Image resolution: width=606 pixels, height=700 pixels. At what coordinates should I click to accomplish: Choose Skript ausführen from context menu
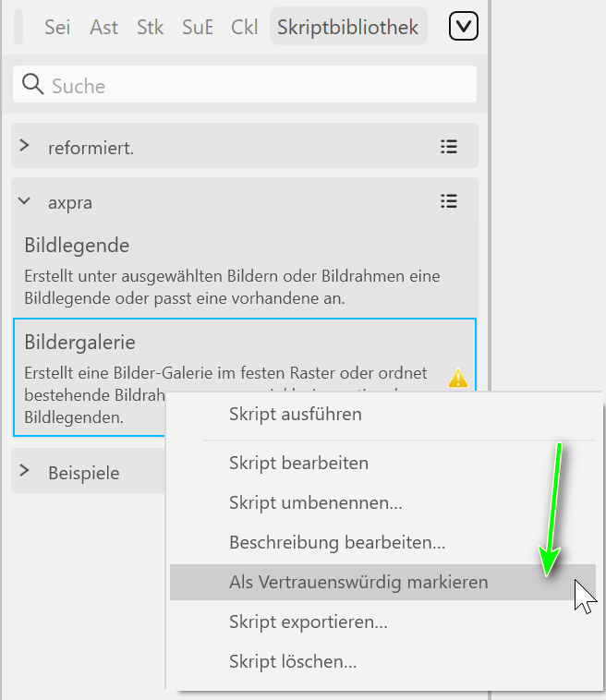point(382,415)
